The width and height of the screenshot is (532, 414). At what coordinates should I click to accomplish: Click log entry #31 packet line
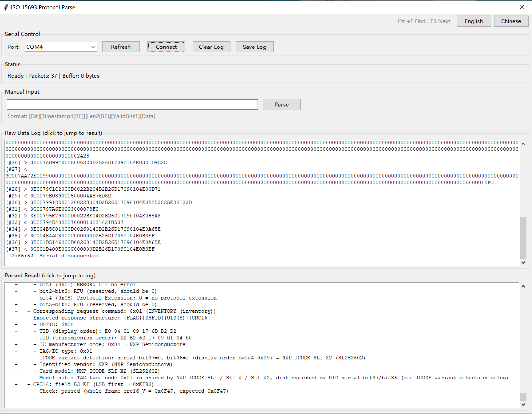[52, 209]
